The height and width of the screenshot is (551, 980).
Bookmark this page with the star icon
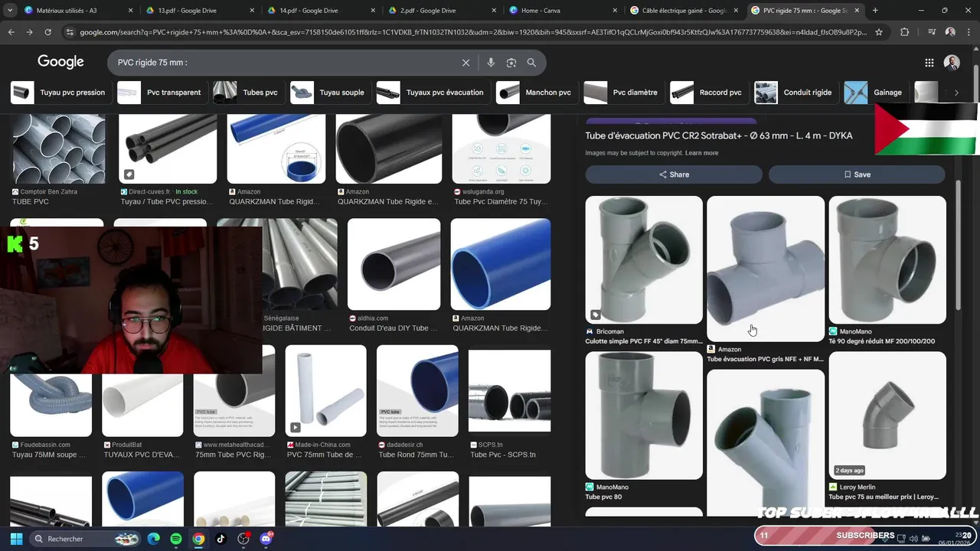pos(879,32)
